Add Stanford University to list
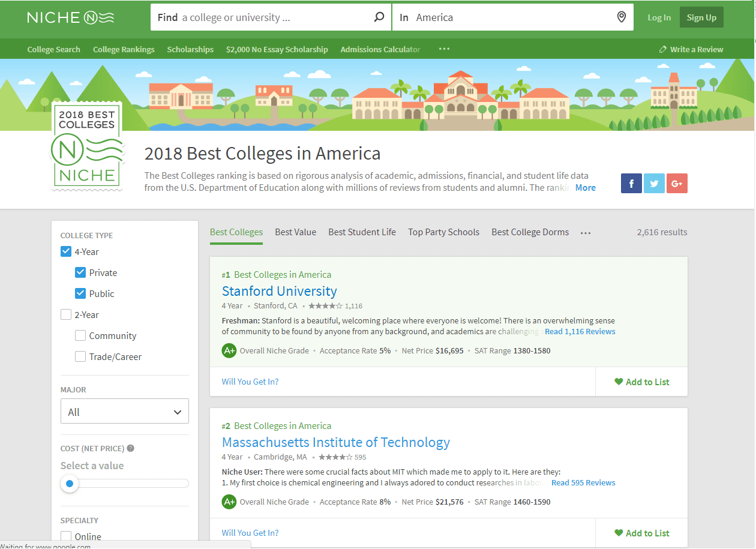 (642, 382)
